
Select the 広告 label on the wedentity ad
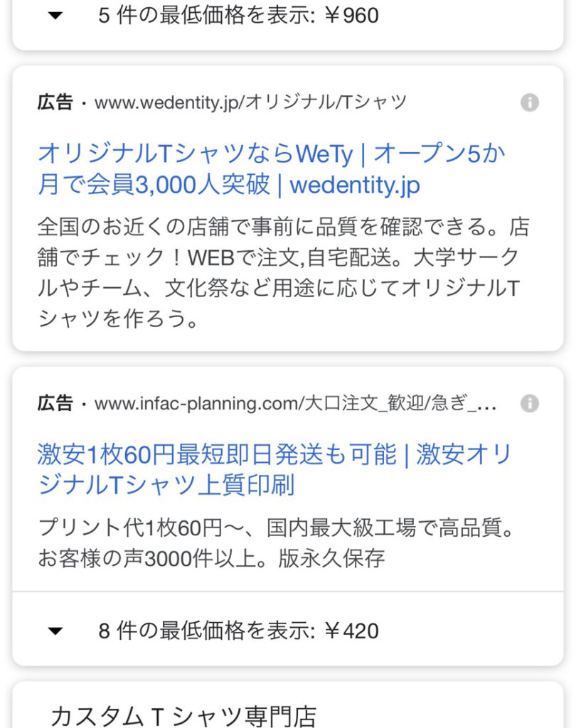(55, 102)
